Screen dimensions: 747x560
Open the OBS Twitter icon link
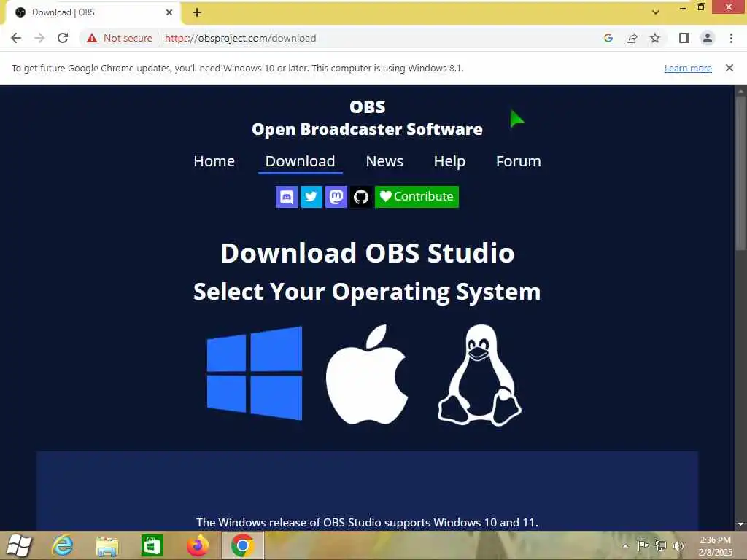click(x=311, y=197)
